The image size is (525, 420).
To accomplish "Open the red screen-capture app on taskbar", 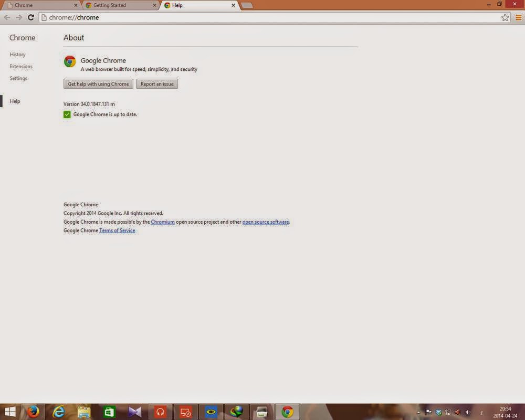I will point(185,412).
